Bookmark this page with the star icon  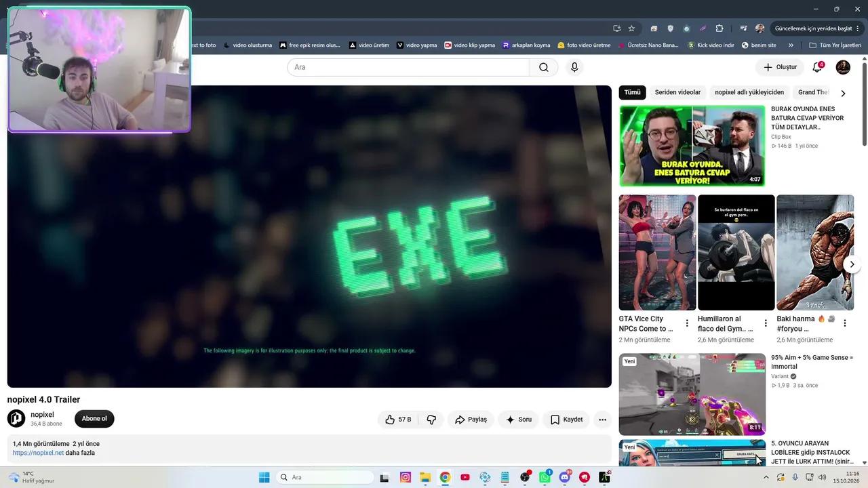(631, 28)
